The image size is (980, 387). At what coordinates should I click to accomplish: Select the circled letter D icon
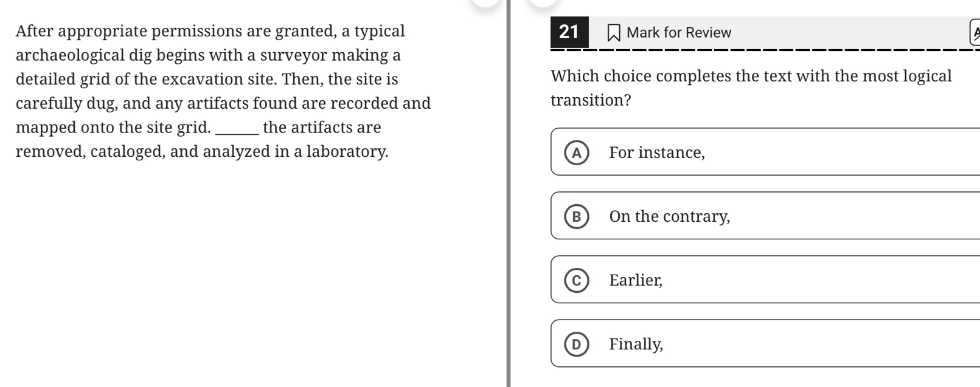[575, 344]
